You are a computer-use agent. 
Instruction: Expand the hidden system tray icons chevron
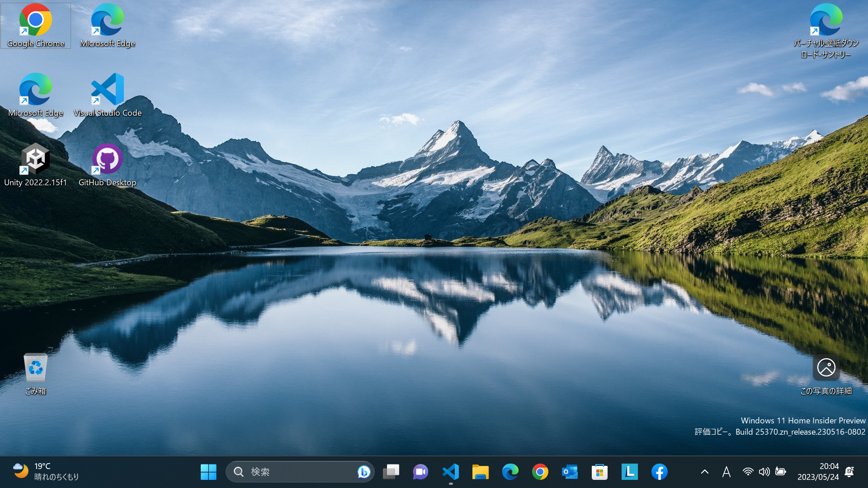tap(704, 472)
